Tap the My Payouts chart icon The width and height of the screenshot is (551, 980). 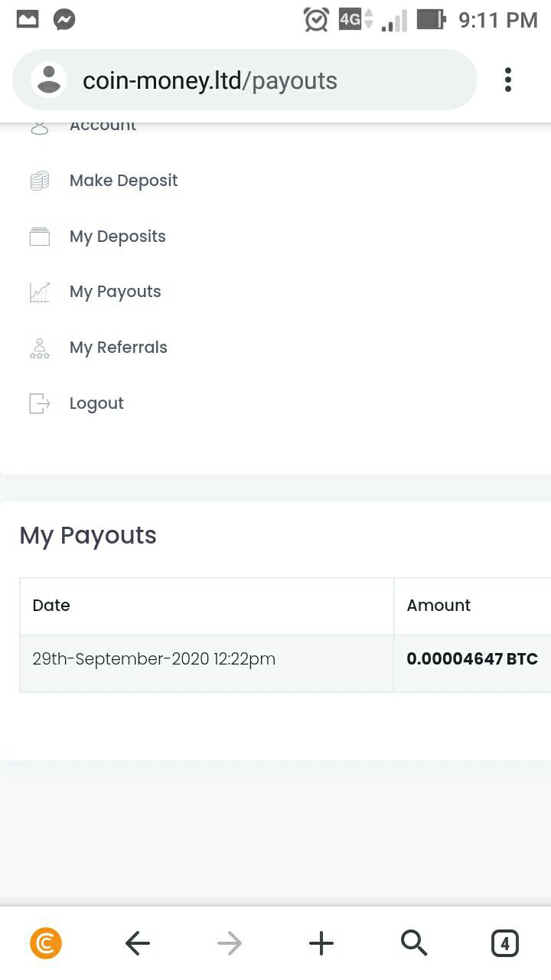point(40,292)
